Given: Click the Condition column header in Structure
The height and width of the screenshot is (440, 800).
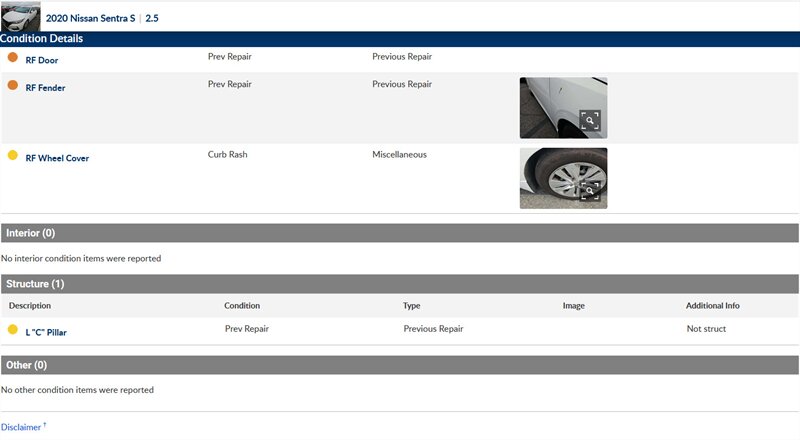Looking at the screenshot, I should pyautogui.click(x=242, y=305).
